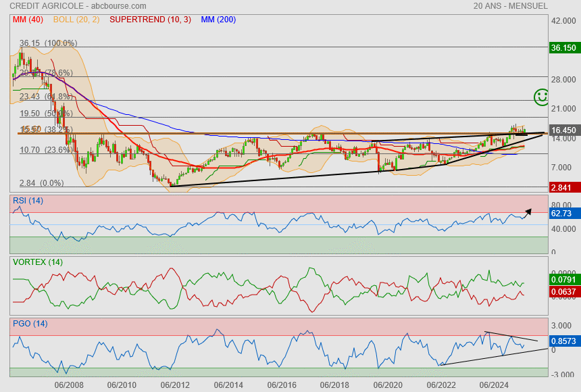581x392 pixels.
Task: Open the PGO (14) indicator title
Action: click(x=30, y=323)
